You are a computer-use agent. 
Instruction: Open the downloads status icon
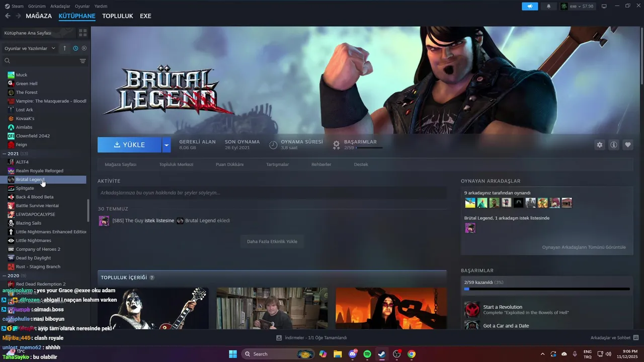click(279, 338)
